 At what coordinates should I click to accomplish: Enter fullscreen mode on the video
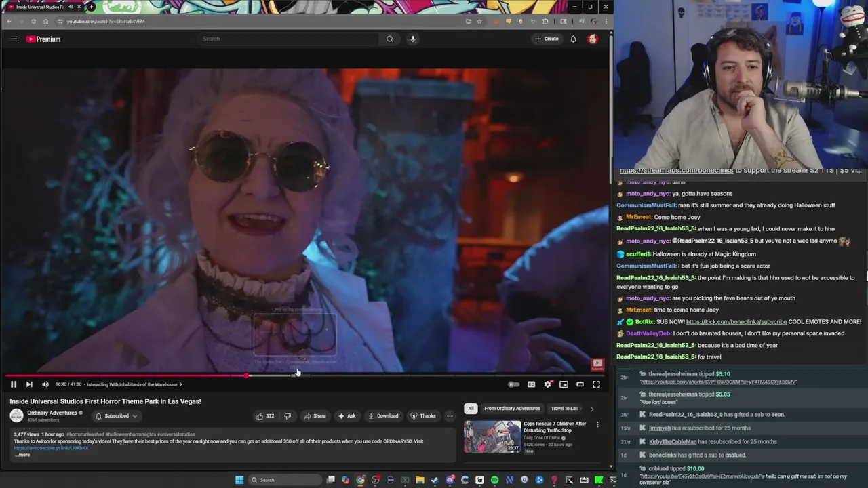(x=596, y=384)
